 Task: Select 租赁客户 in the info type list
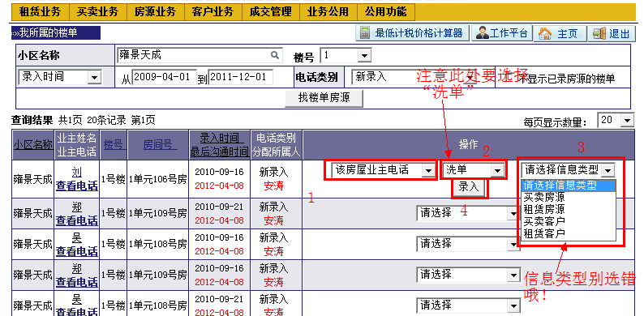coord(569,233)
